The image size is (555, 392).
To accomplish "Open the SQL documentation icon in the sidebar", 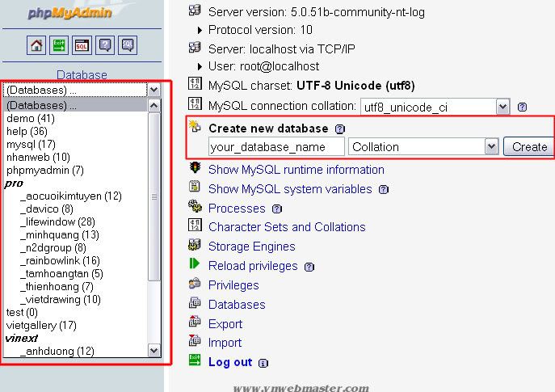I will [128, 45].
